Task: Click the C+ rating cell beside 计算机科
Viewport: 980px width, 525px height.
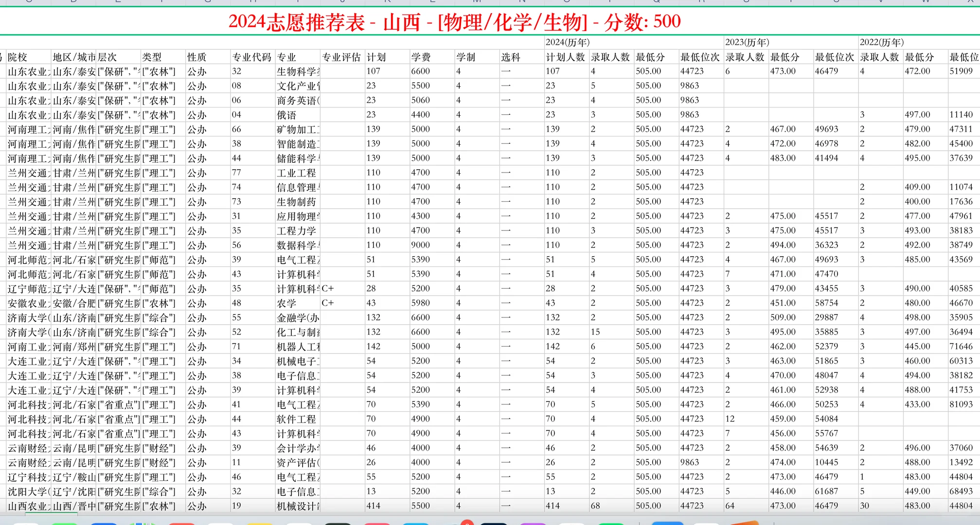Action: pyautogui.click(x=328, y=288)
